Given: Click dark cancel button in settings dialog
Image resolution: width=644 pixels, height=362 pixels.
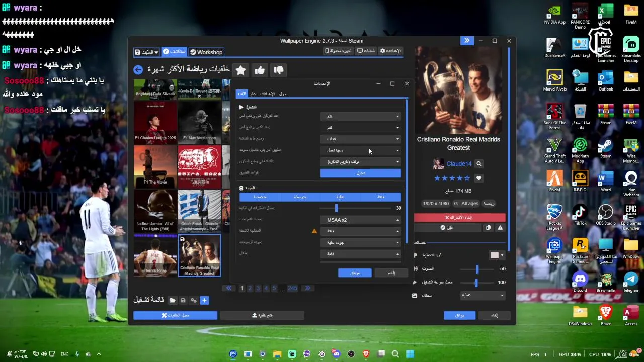Looking at the screenshot, I should [391, 273].
